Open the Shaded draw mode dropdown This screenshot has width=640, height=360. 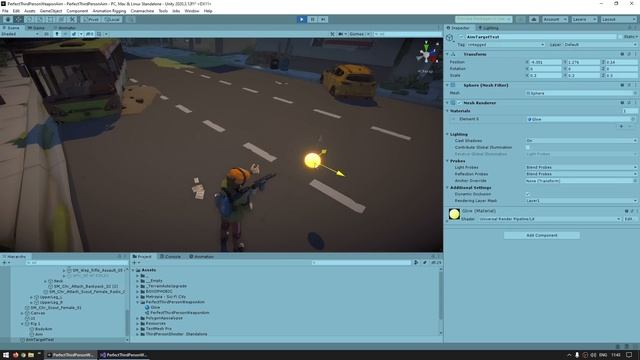coord(20,34)
